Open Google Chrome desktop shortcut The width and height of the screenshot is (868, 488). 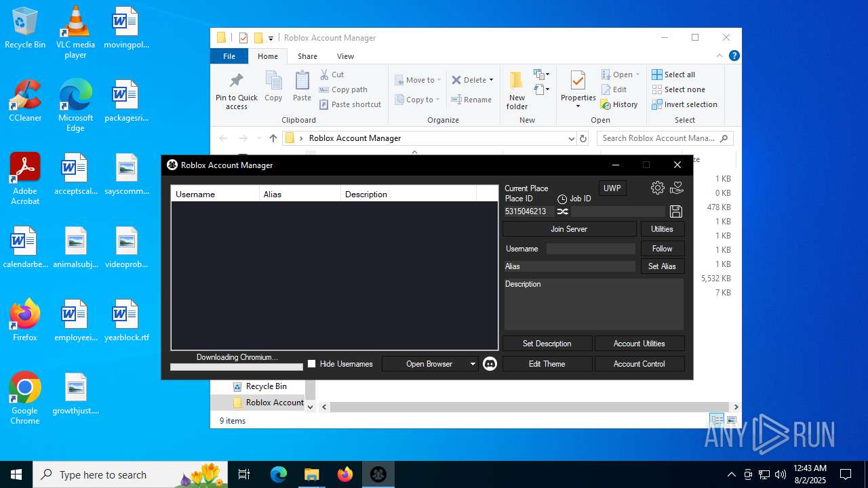pyautogui.click(x=25, y=399)
